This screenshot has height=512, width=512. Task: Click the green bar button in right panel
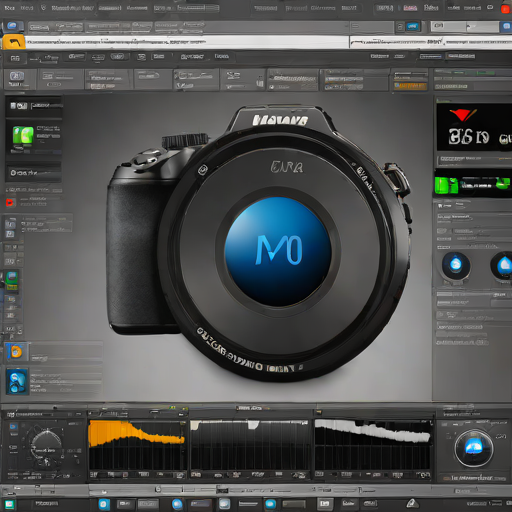point(473,184)
